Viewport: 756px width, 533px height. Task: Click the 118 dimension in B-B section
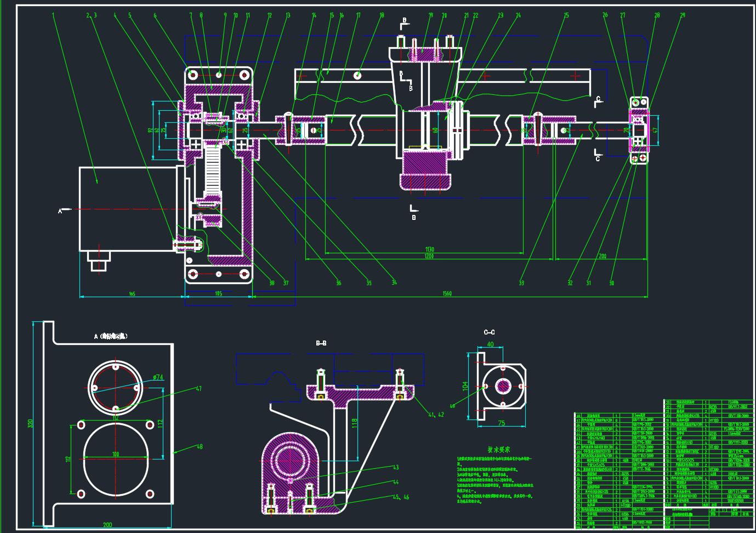click(354, 423)
